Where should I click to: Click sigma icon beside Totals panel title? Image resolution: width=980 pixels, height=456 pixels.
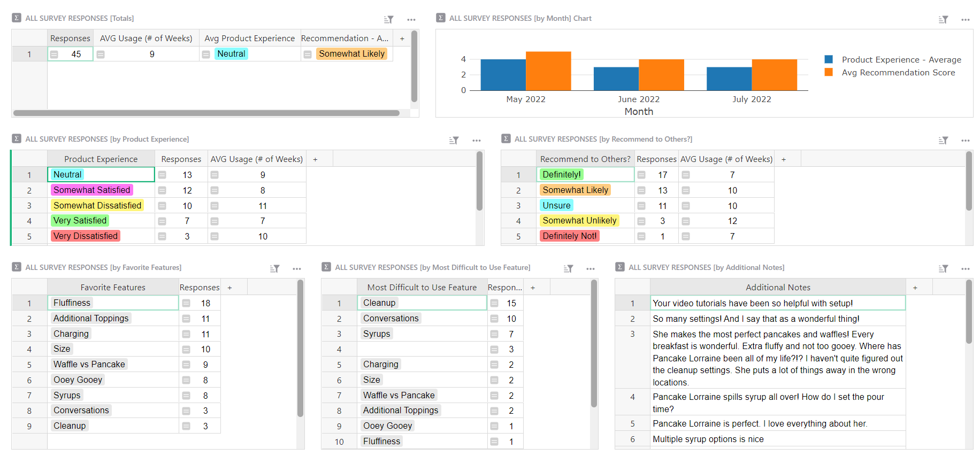[x=17, y=18]
